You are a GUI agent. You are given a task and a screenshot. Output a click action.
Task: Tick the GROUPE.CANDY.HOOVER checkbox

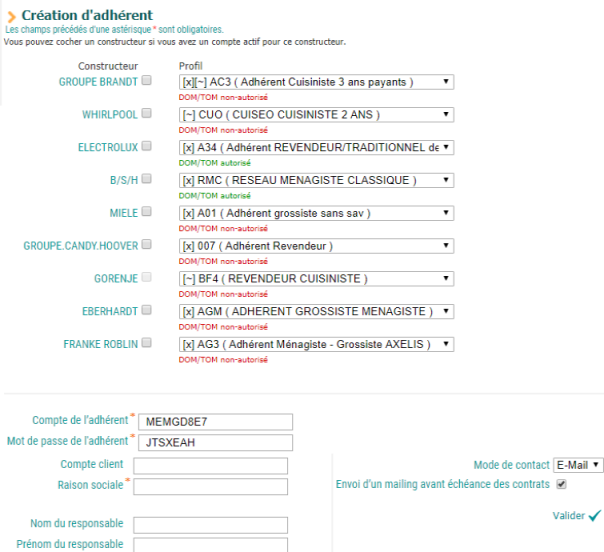[146, 244]
